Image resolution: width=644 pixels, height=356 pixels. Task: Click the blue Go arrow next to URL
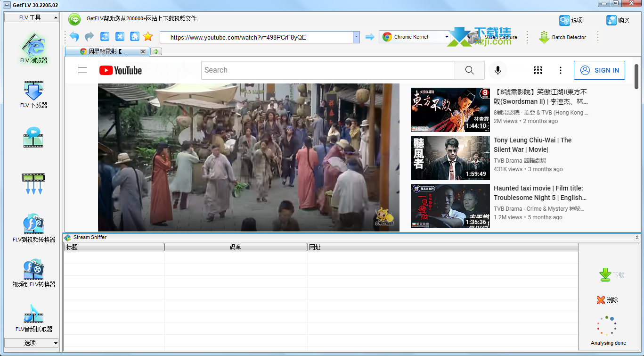pos(370,37)
